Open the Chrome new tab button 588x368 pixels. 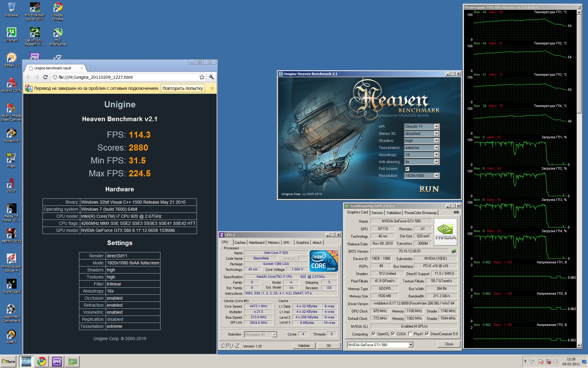tap(91, 68)
